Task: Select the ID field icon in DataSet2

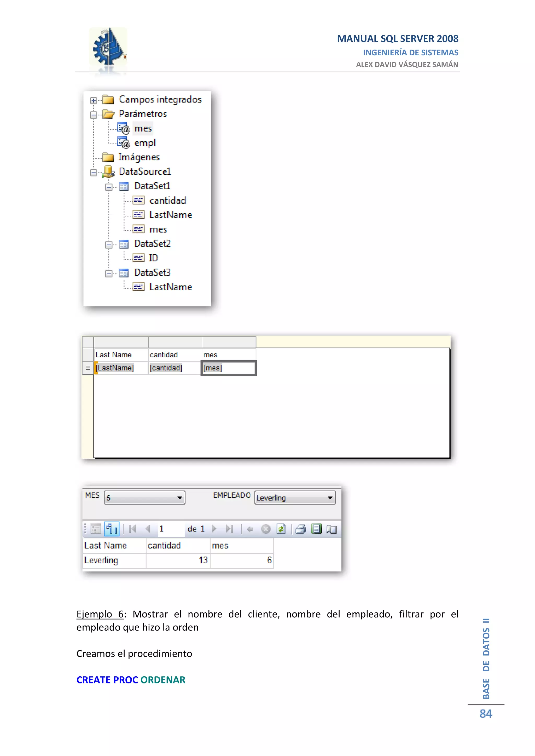Action: (x=139, y=258)
